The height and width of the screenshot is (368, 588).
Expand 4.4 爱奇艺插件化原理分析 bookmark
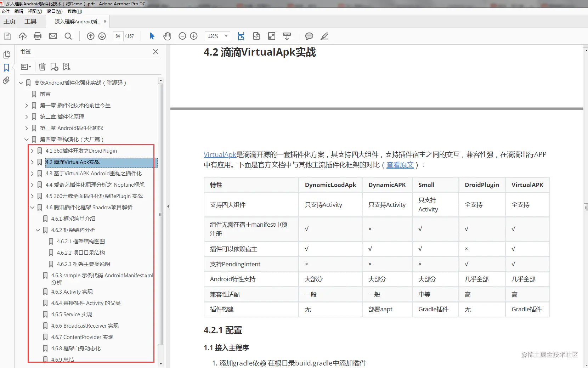pos(32,185)
